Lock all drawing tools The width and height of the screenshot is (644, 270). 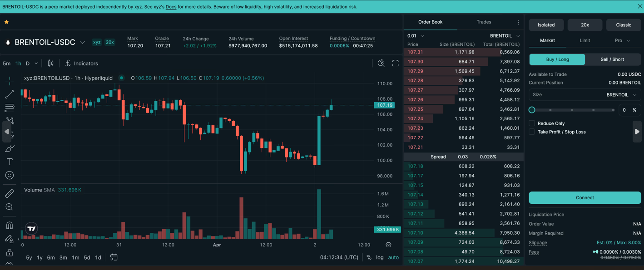(x=10, y=253)
